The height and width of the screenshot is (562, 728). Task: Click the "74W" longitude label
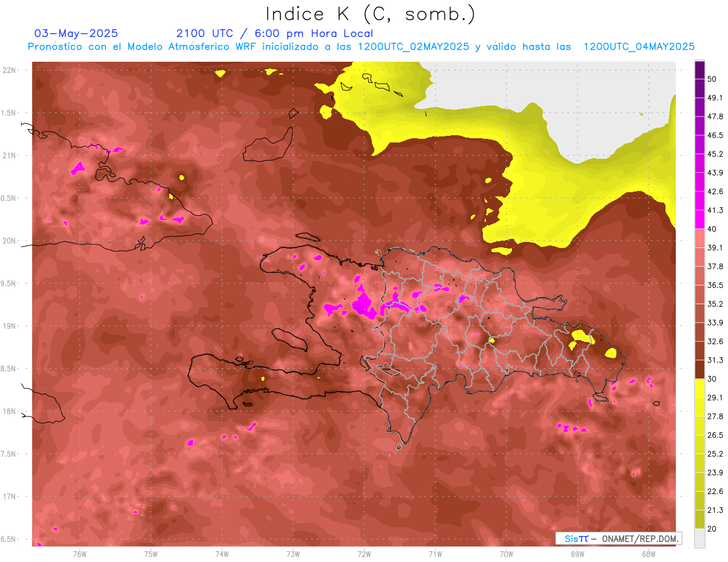pyautogui.click(x=221, y=553)
